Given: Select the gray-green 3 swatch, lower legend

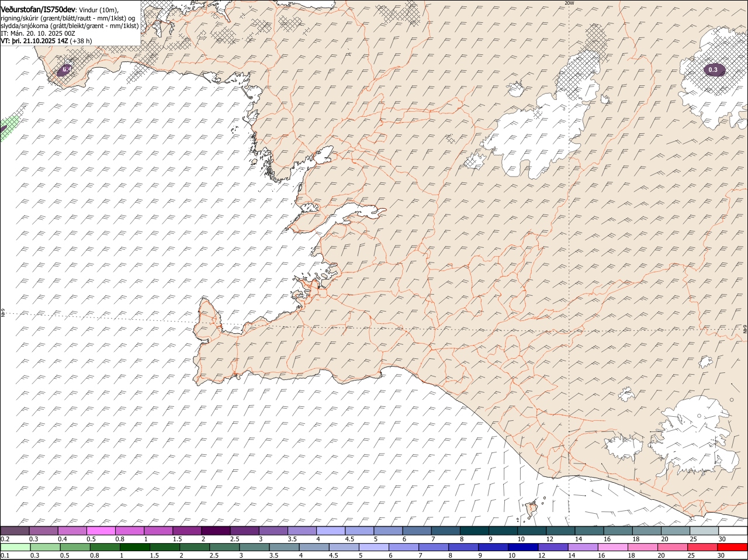Looking at the screenshot, I should click(255, 547).
